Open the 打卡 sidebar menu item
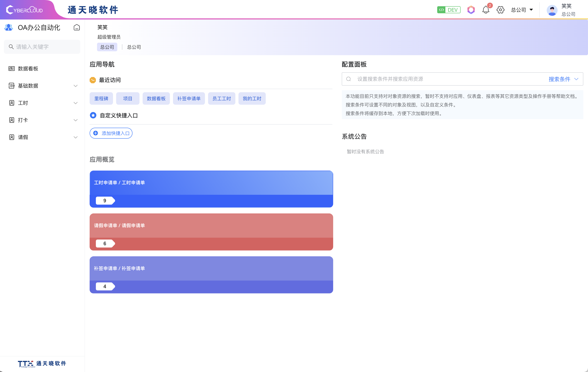The height and width of the screenshot is (372, 588). click(23, 120)
